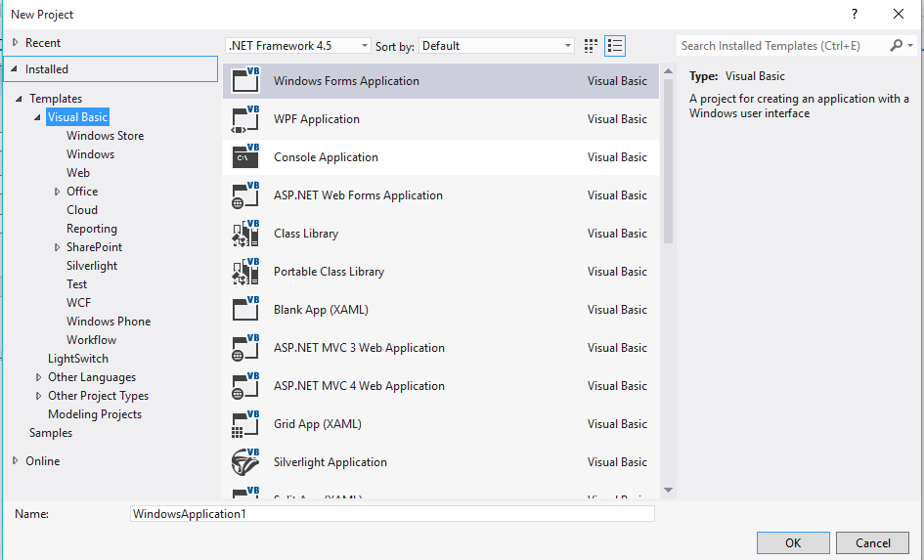
Task: Collapse the Visual Basic tree node
Action: pyautogui.click(x=38, y=117)
